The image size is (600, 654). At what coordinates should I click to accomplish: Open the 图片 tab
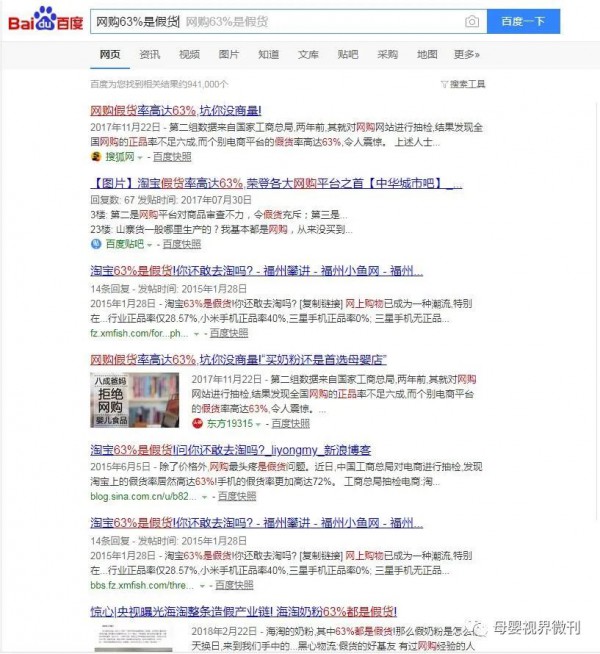point(228,55)
